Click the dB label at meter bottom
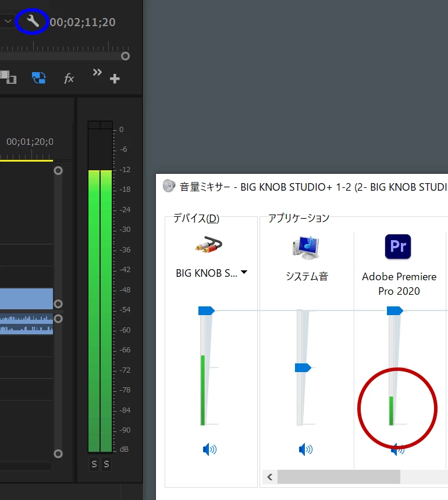 coord(124,449)
